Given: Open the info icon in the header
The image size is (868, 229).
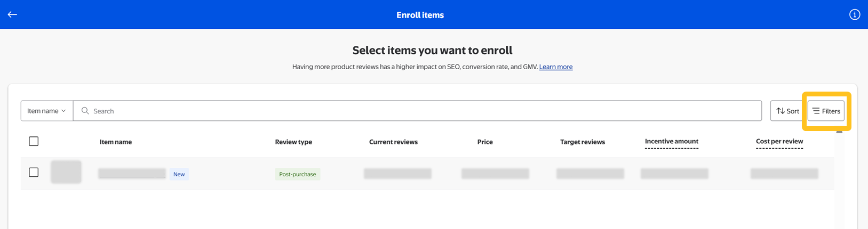Looking at the screenshot, I should 854,15.
